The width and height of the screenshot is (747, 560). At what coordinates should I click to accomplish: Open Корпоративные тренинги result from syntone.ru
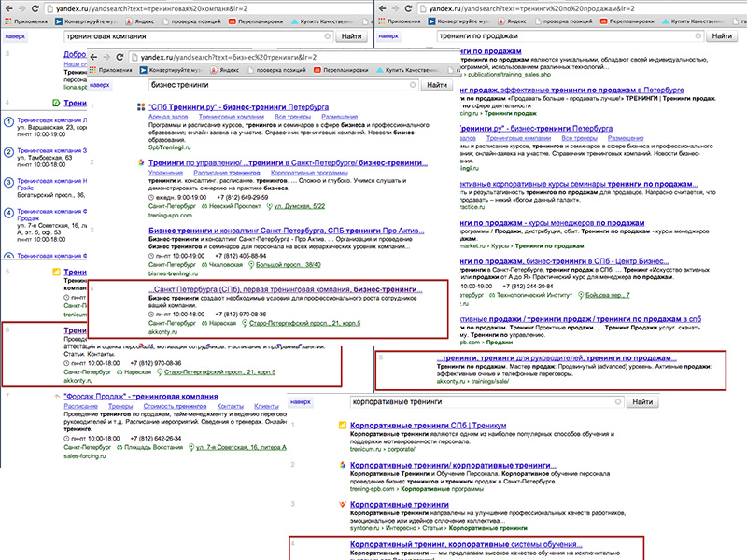[400, 504]
